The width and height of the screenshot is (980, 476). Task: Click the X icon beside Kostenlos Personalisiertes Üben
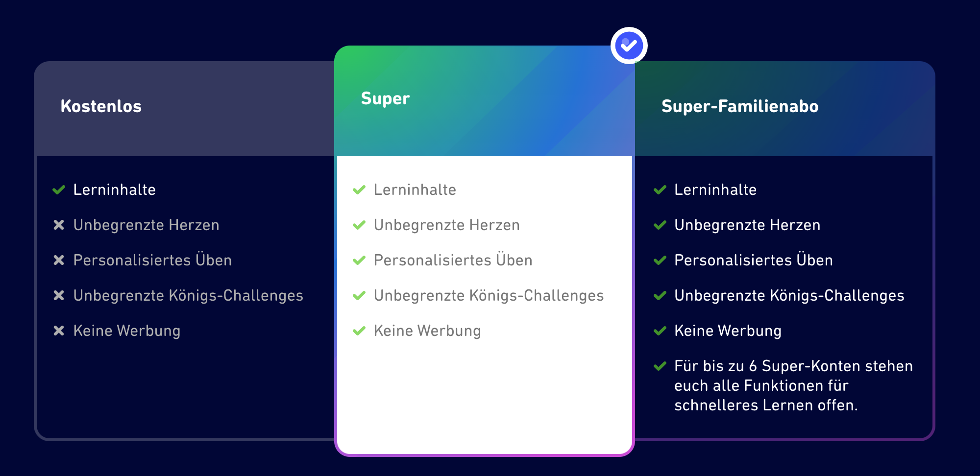click(x=59, y=260)
